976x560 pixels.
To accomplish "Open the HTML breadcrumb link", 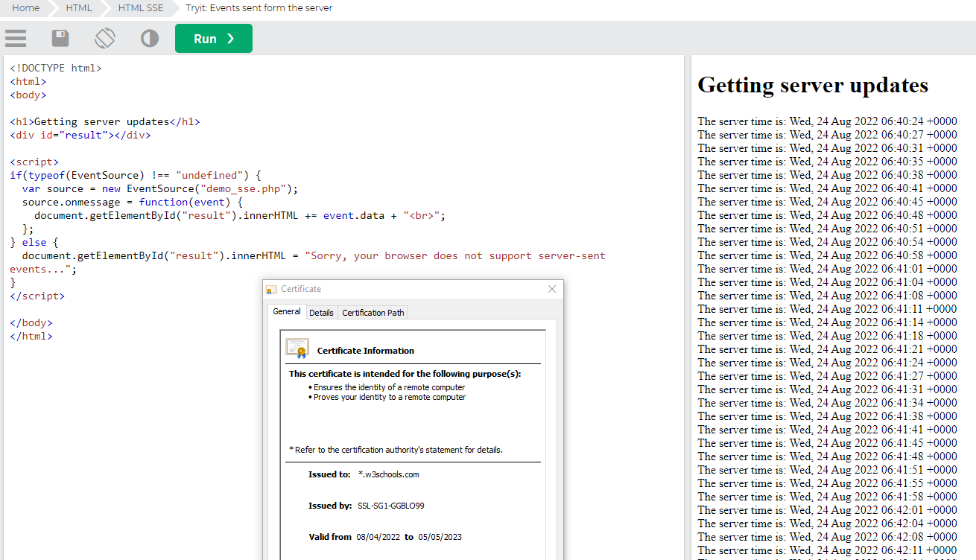I will 79,8.
